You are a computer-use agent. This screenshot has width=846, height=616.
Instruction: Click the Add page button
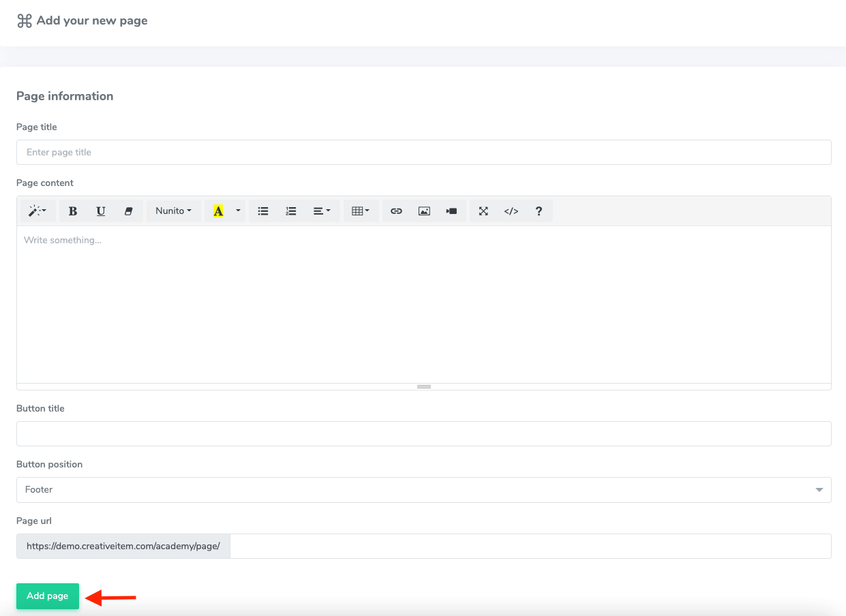pyautogui.click(x=47, y=596)
